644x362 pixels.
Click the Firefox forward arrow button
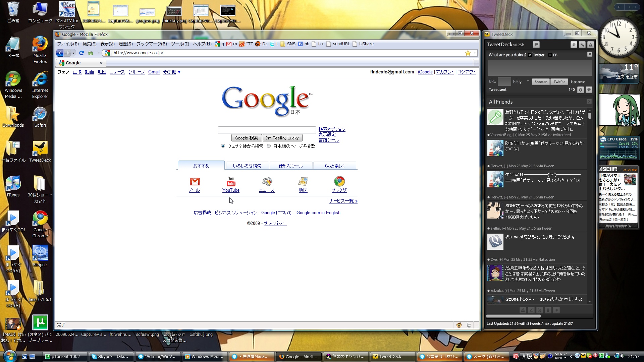point(68,53)
